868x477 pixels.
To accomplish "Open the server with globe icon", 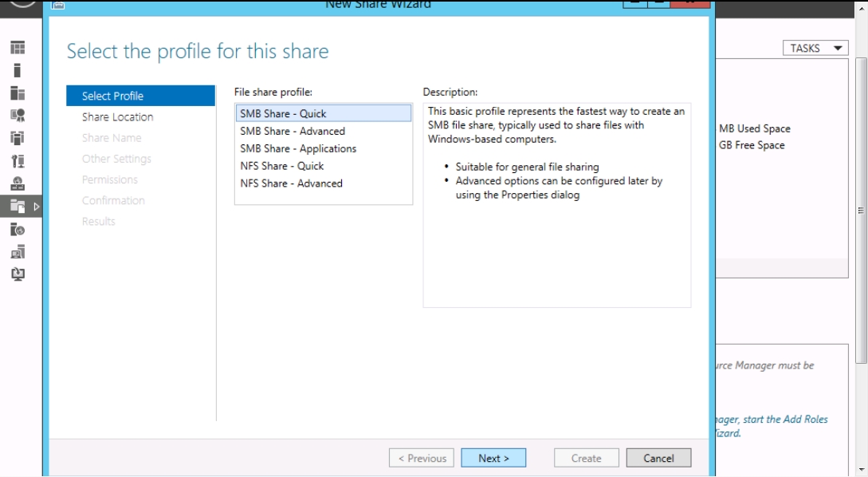I will tap(18, 230).
